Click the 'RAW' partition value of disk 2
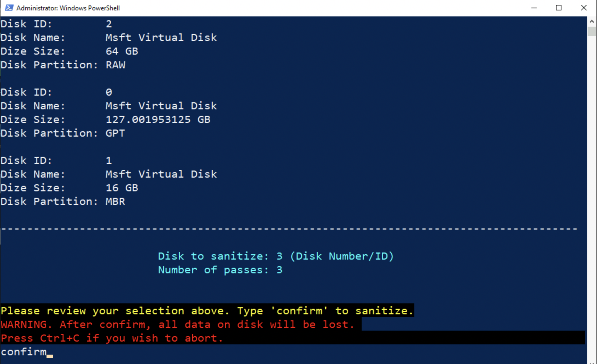Screen dimensions: 597x364 click(115, 65)
